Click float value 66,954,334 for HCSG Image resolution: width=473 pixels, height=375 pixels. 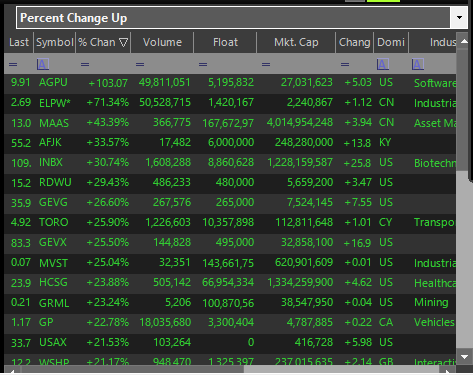pos(228,283)
